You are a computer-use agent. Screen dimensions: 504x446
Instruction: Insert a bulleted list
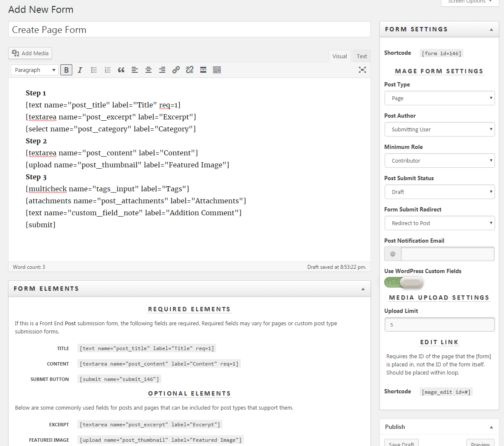pyautogui.click(x=94, y=70)
